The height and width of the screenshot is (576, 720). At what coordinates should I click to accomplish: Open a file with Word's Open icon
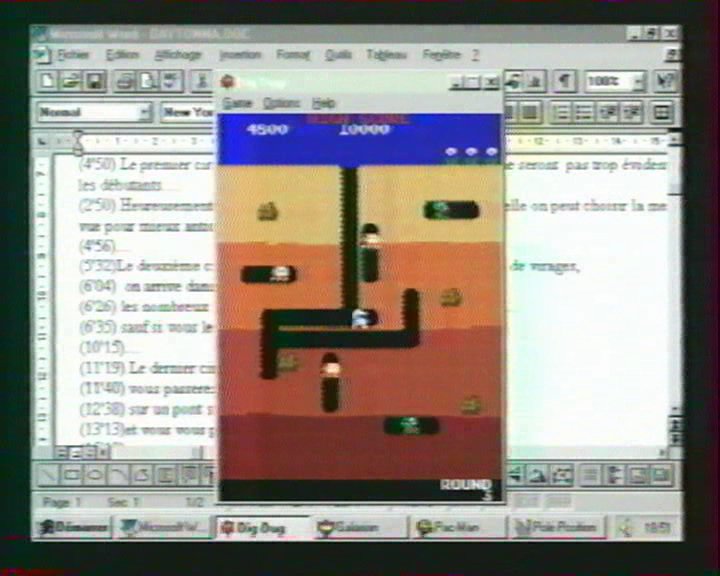click(x=71, y=81)
